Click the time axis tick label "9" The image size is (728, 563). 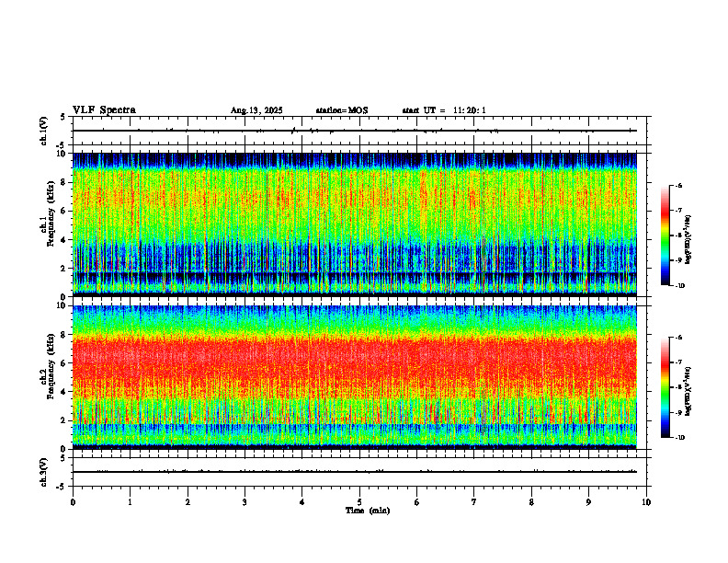click(x=588, y=502)
